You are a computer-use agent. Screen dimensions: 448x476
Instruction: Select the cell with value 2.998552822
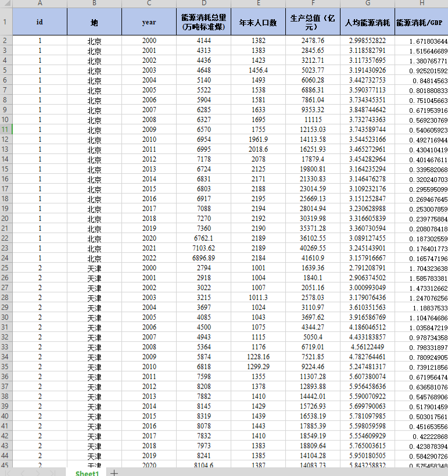tap(368, 41)
